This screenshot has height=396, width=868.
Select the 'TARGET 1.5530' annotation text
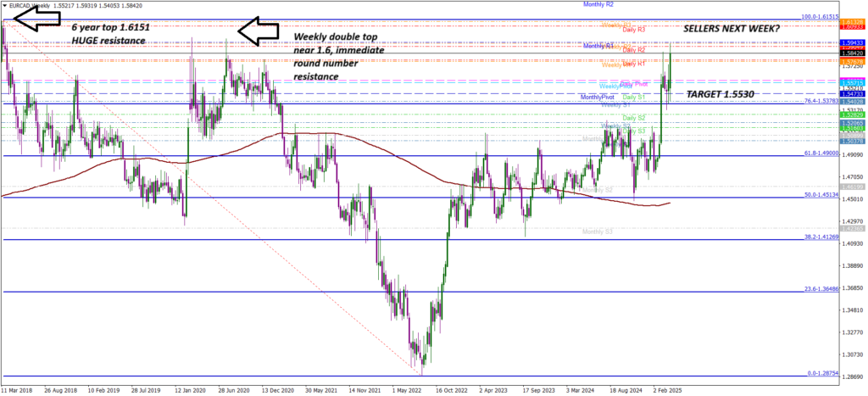[720, 95]
